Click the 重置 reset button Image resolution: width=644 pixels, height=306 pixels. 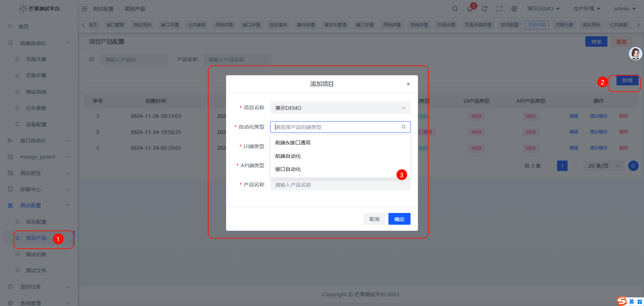click(621, 41)
